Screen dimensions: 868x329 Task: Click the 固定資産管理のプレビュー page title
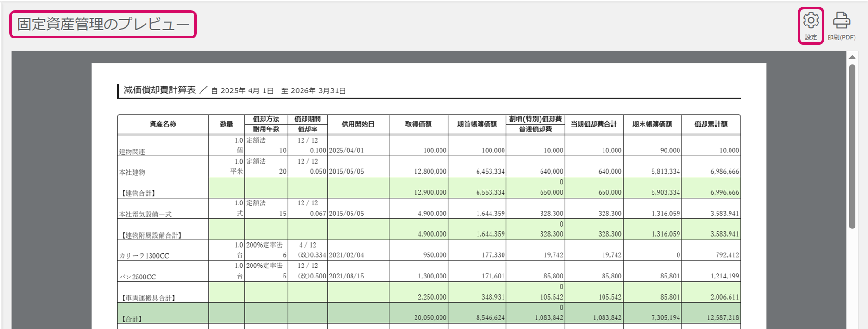103,24
